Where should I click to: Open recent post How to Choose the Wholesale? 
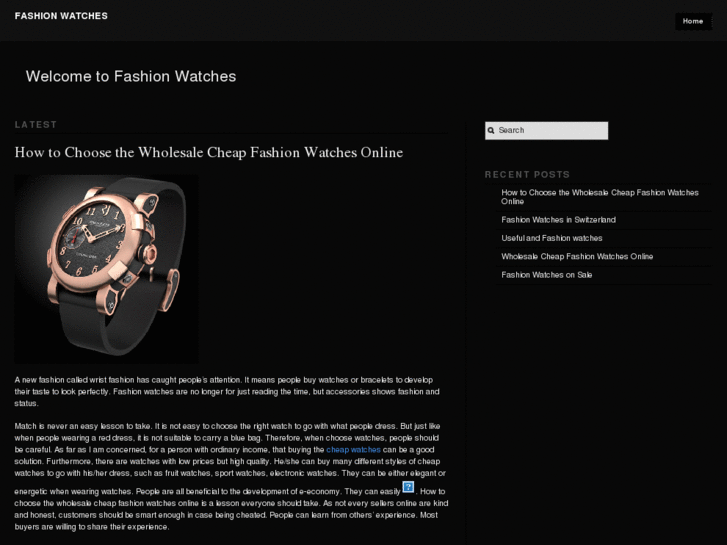pyautogui.click(x=599, y=197)
